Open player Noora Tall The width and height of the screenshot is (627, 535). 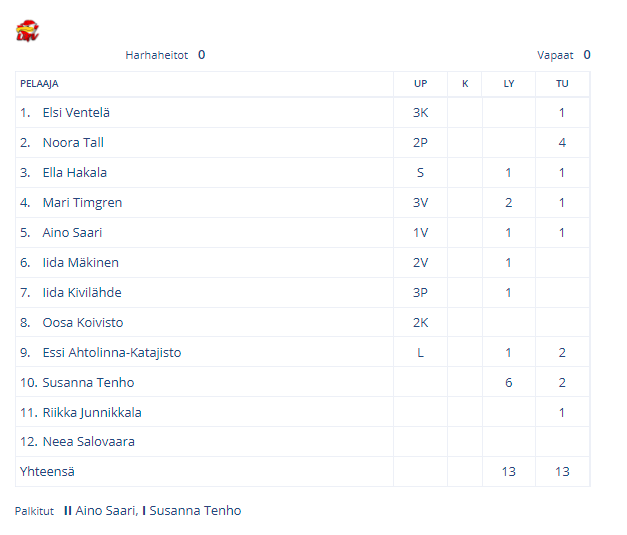point(73,143)
